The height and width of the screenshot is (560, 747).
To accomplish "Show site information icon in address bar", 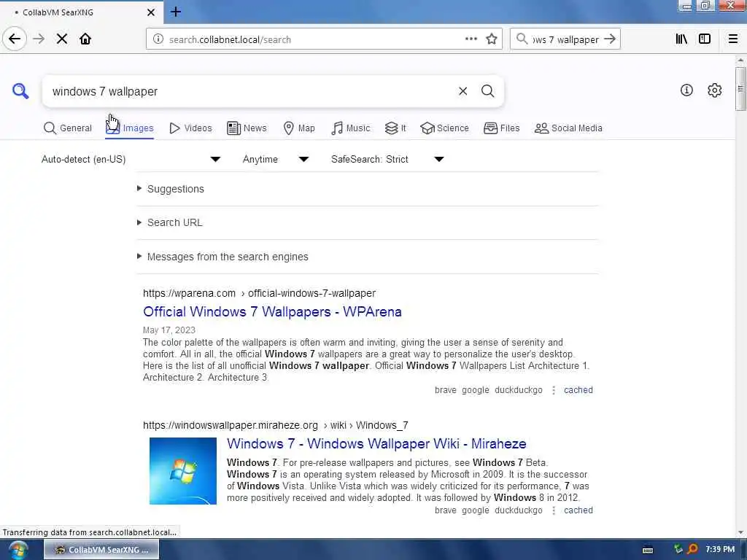I will click(x=158, y=39).
